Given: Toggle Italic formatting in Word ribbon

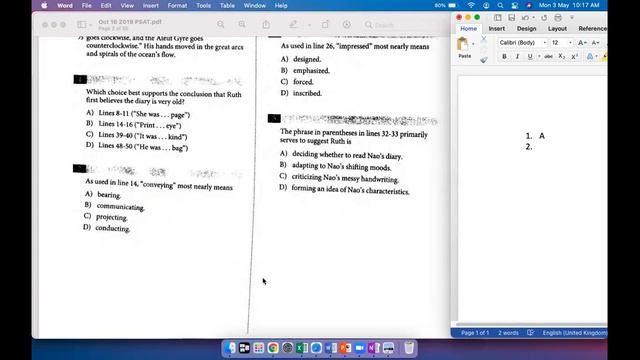Looking at the screenshot, I should 517,56.
